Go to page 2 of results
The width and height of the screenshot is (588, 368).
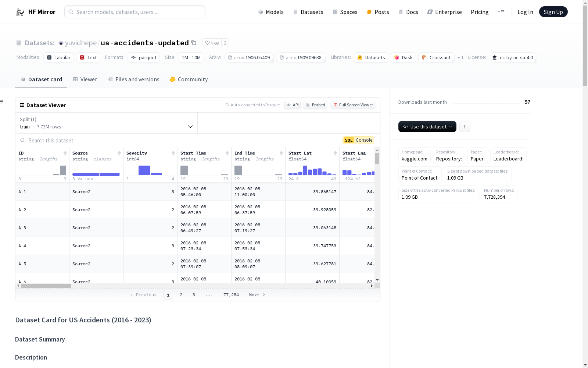181,295
